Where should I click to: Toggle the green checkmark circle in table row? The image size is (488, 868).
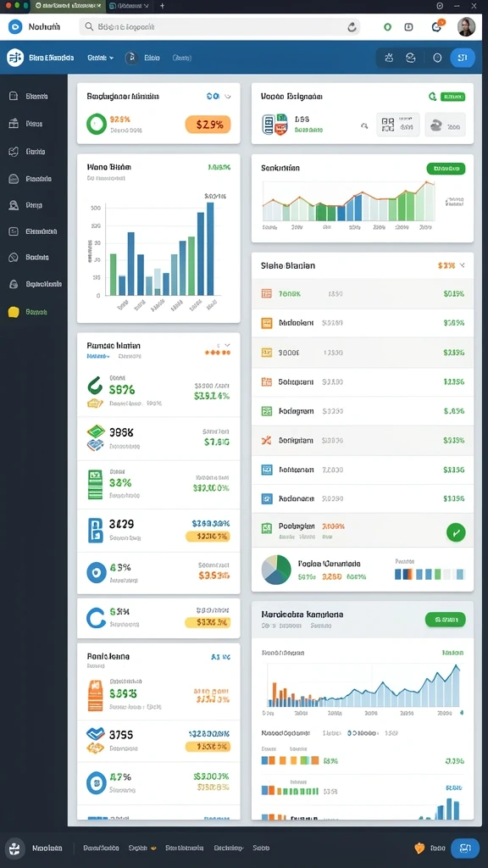(x=456, y=532)
